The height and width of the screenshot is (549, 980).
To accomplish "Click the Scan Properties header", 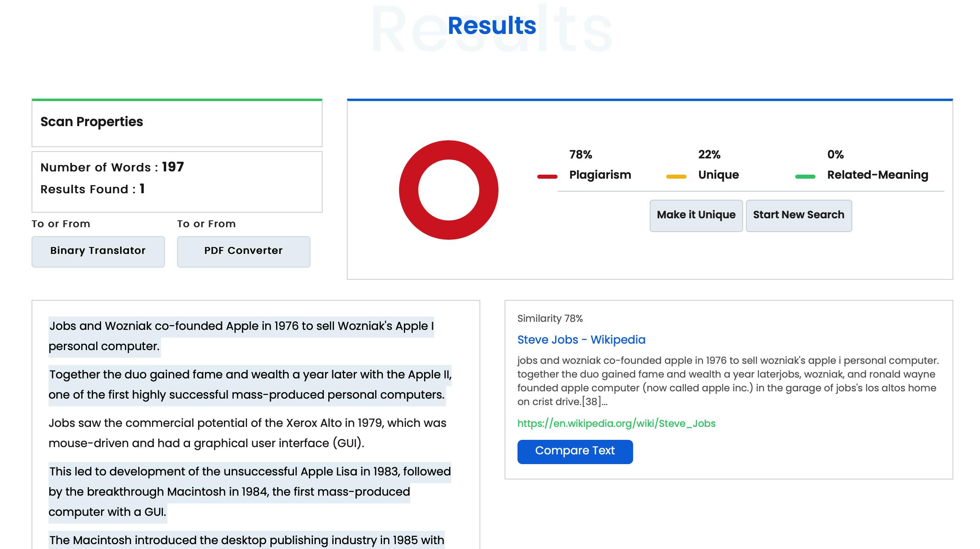I will [92, 122].
